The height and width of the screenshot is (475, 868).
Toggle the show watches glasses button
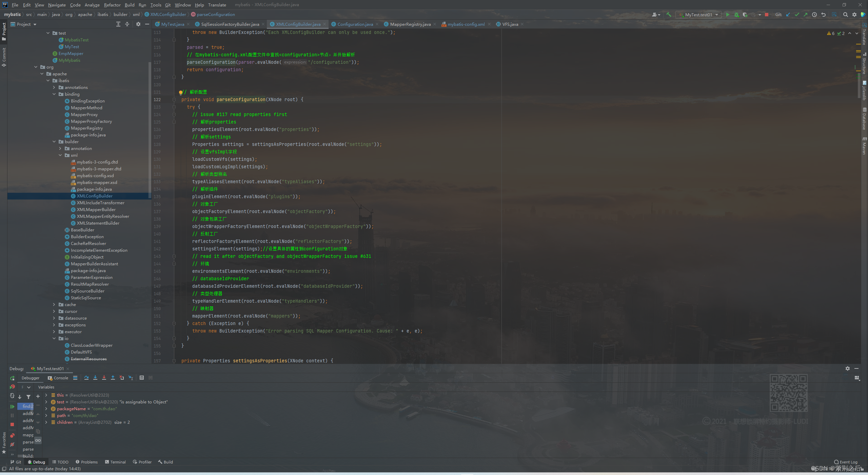coord(38,440)
